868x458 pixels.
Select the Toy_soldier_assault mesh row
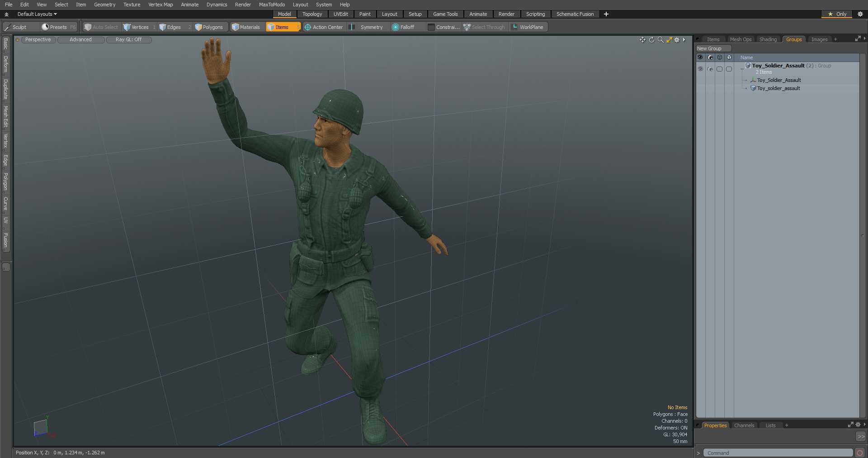pos(778,88)
